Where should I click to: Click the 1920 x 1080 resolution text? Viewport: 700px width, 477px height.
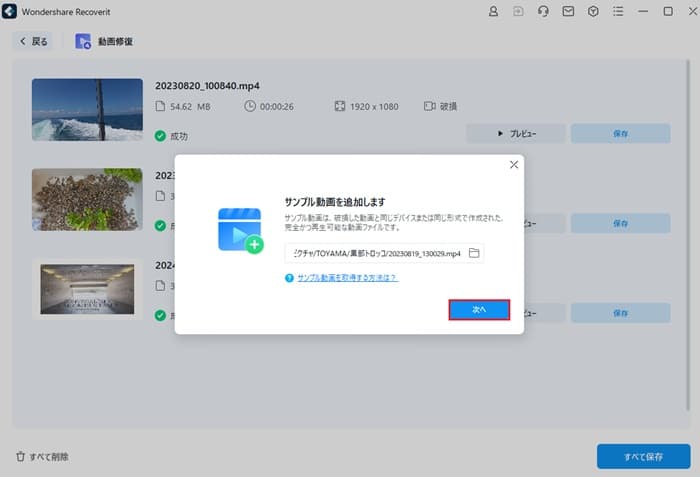[374, 107]
